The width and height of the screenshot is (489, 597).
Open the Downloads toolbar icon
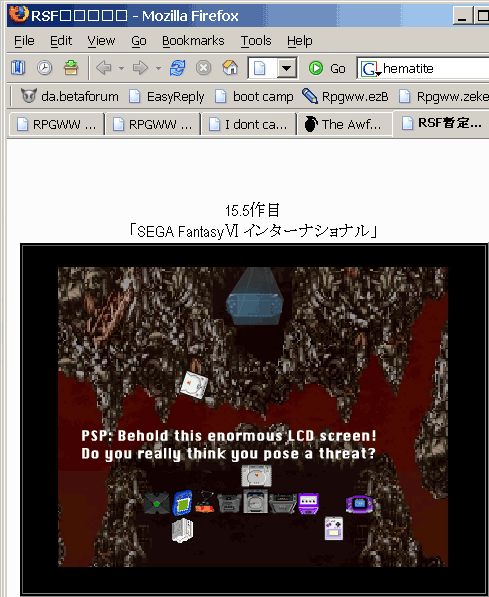tap(71, 68)
